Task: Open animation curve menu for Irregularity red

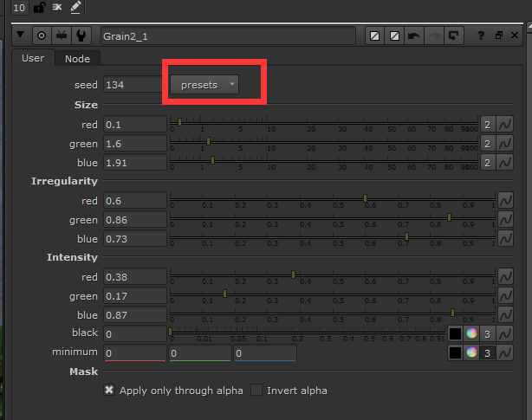Action: click(505, 200)
